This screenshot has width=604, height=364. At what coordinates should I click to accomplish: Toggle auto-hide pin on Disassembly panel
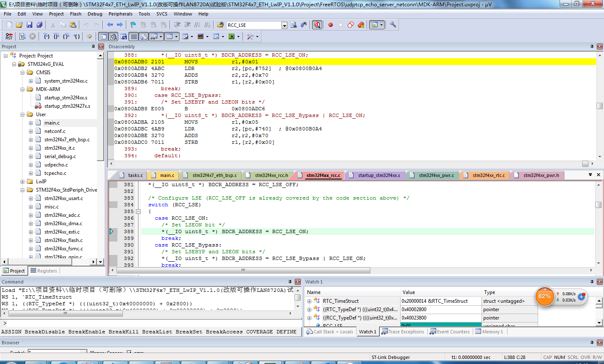(x=592, y=47)
